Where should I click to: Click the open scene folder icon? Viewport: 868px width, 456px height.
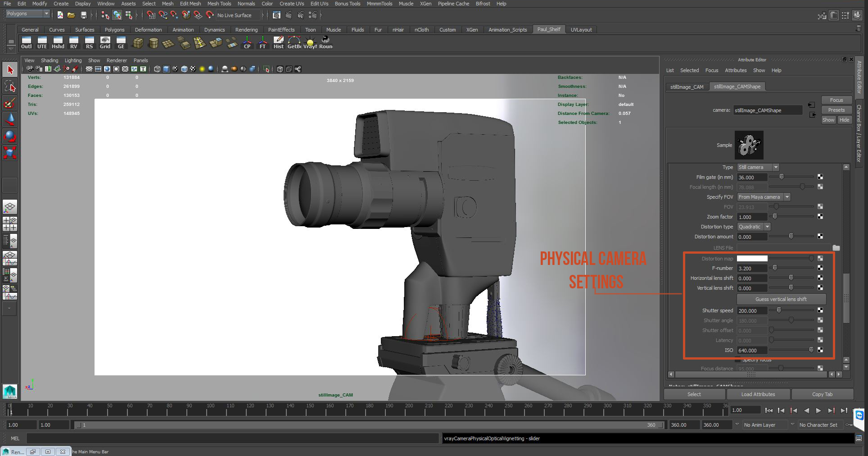(x=71, y=15)
